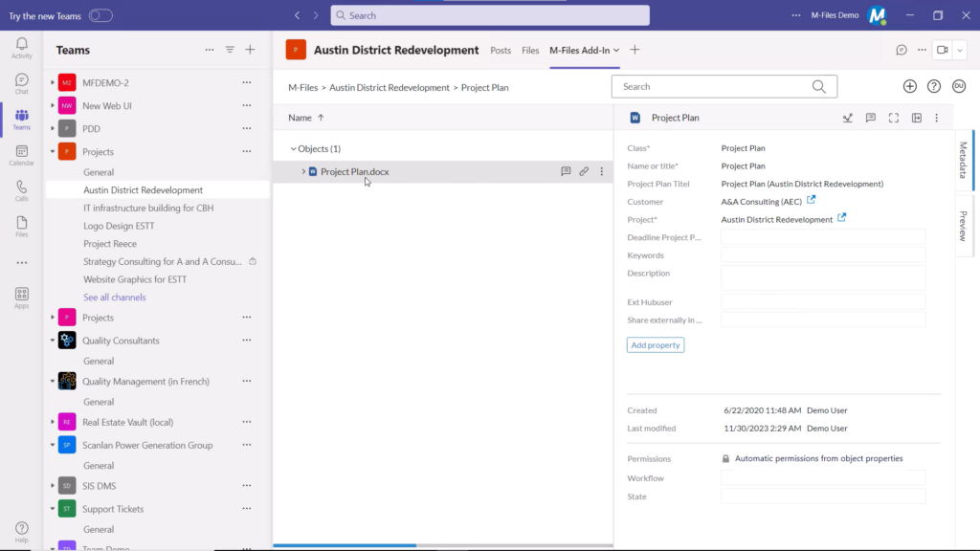
Task: Expand the Project Plan.docx tree item
Action: coord(303,172)
